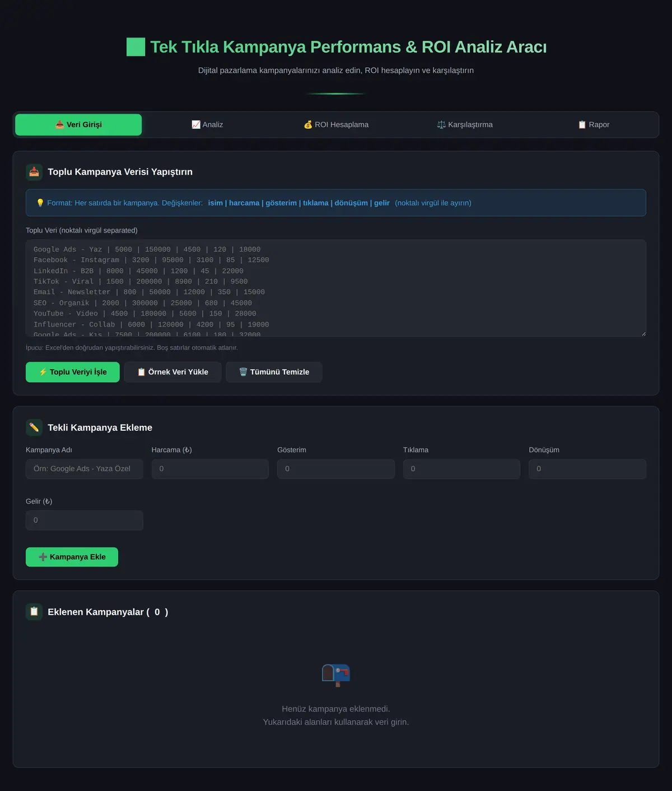The height and width of the screenshot is (791, 672).
Task: Clear everything with Tümünü Temizle
Action: (x=274, y=372)
